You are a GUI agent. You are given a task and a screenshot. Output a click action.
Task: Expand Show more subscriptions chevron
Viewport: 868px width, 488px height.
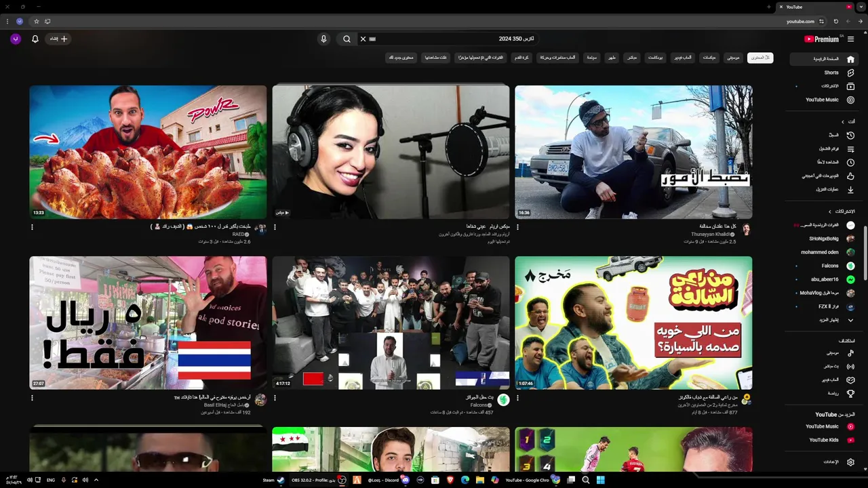coord(850,320)
